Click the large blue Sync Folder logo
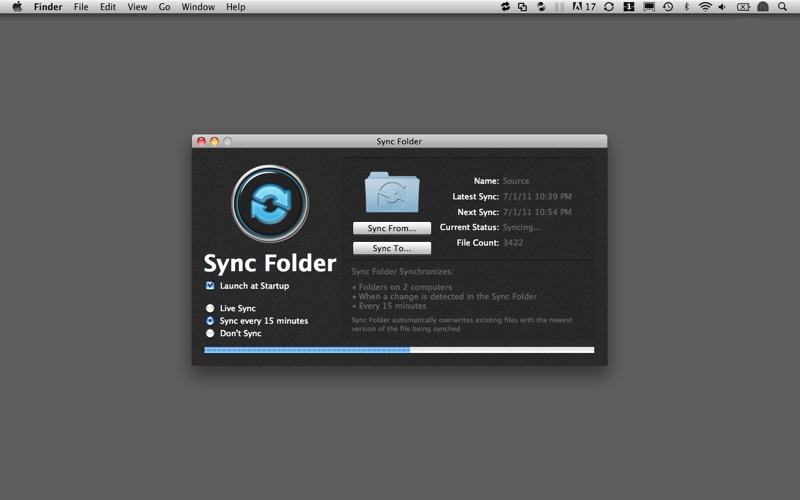 pos(270,203)
